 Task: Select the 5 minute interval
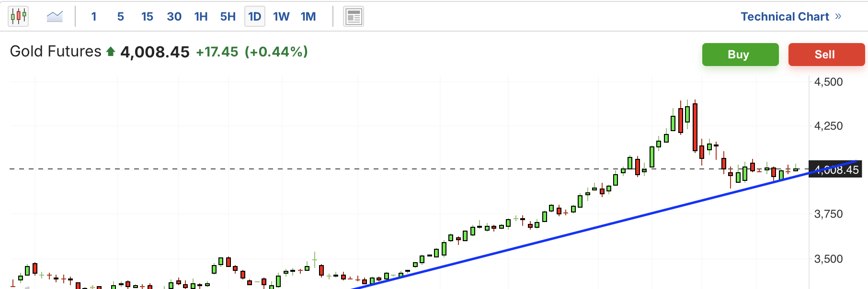pyautogui.click(x=121, y=17)
